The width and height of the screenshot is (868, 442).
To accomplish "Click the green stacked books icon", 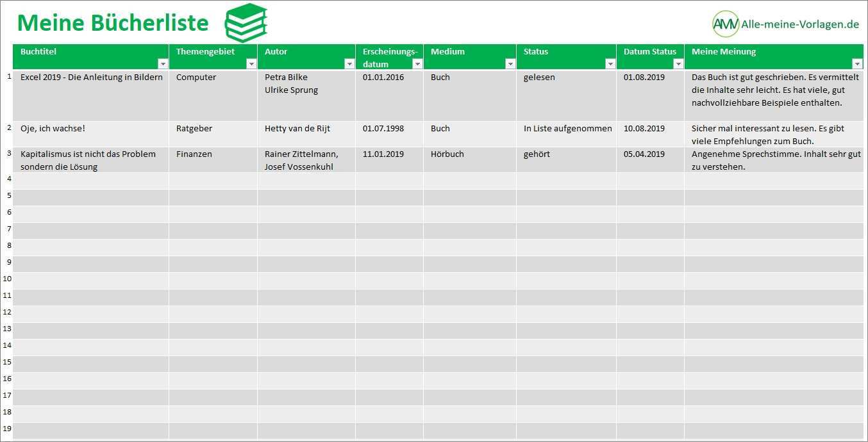I will [246, 23].
